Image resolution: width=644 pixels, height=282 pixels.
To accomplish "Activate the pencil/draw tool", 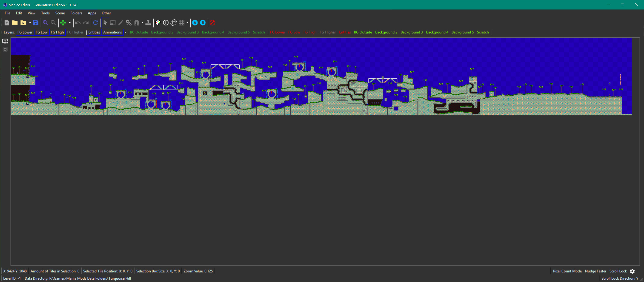I will 122,23.
